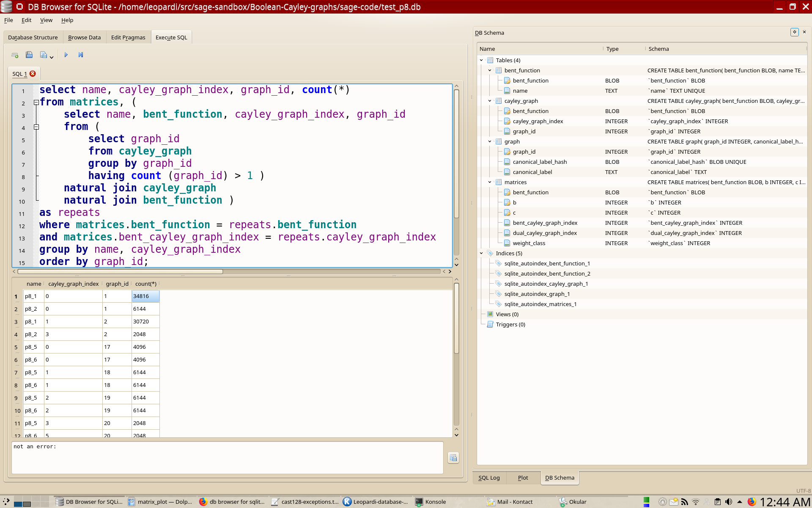
Task: Open Firefox from the system tray
Action: pos(752,502)
